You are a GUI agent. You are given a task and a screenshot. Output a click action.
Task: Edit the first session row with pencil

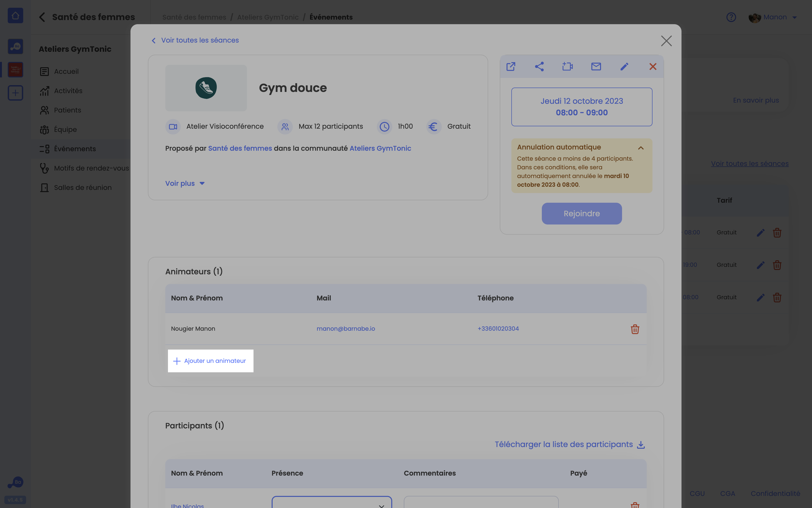761,232
